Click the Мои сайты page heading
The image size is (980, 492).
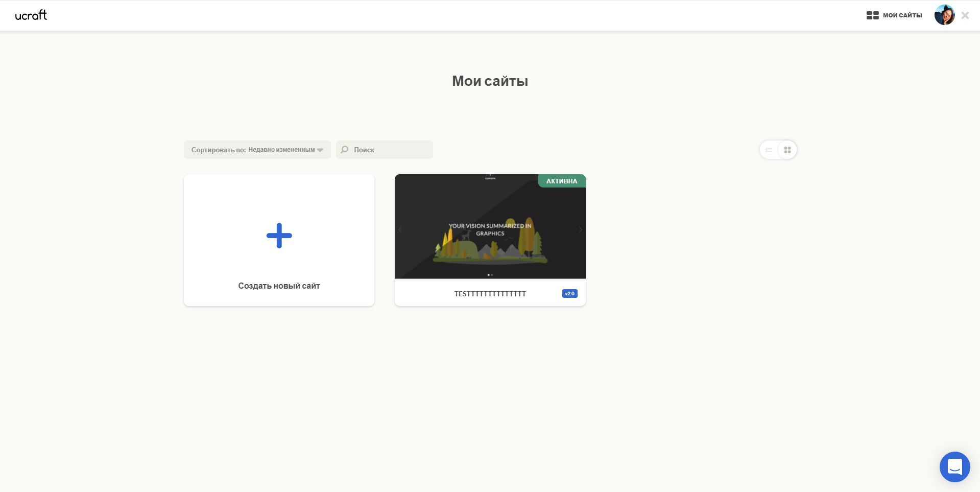(490, 81)
